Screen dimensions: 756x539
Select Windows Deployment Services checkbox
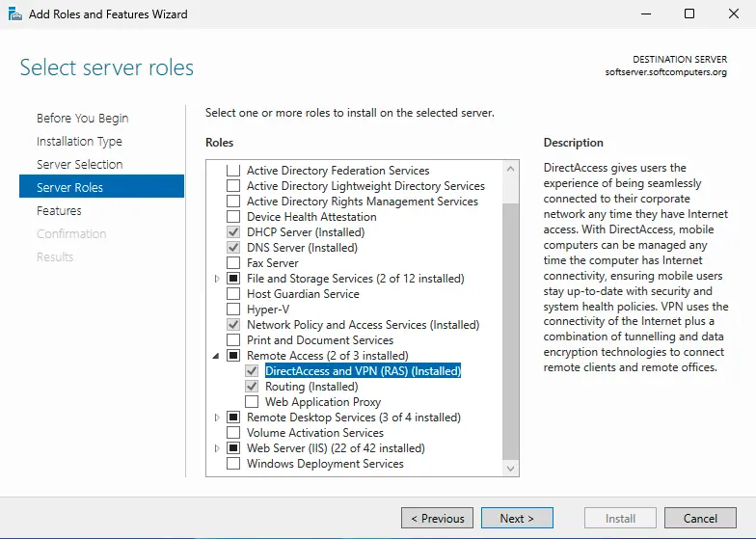tap(232, 464)
